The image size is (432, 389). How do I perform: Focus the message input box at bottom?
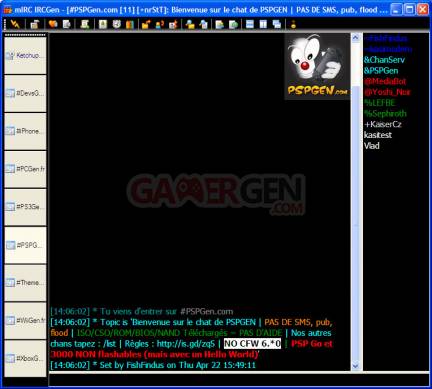pos(239,380)
